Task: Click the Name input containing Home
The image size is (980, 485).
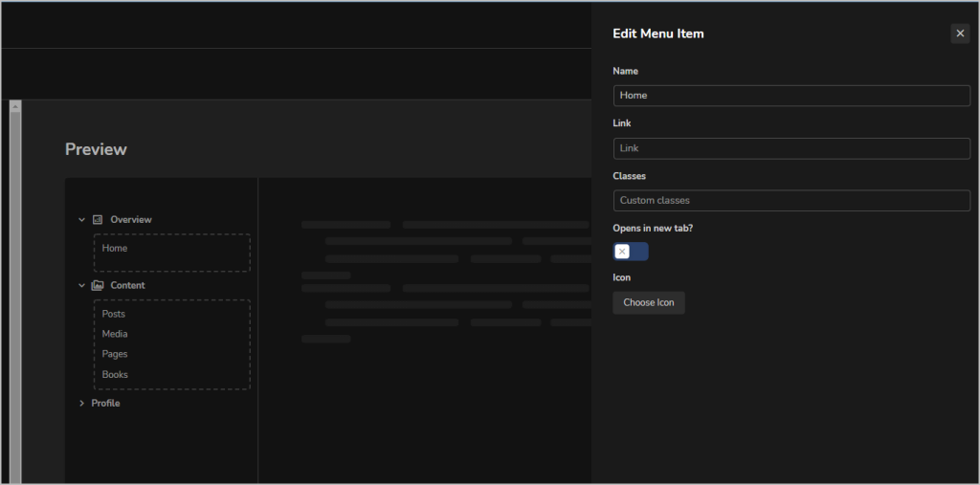Action: tap(791, 96)
